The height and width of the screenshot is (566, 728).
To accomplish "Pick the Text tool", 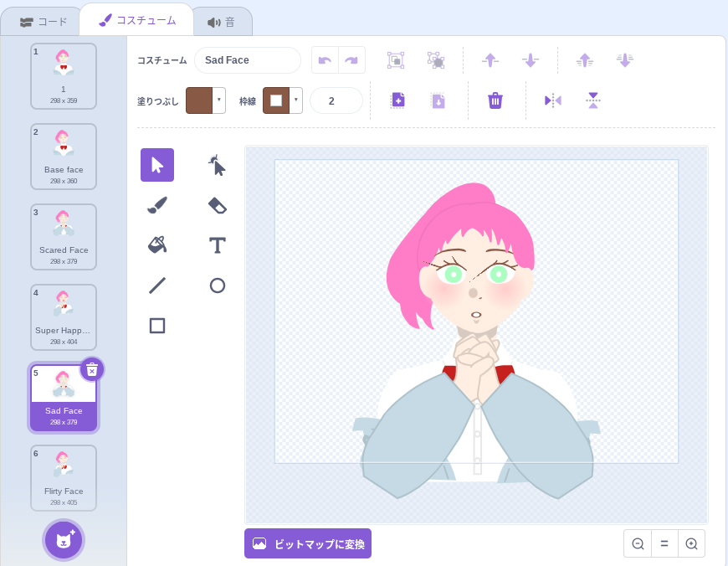I will click(x=218, y=244).
